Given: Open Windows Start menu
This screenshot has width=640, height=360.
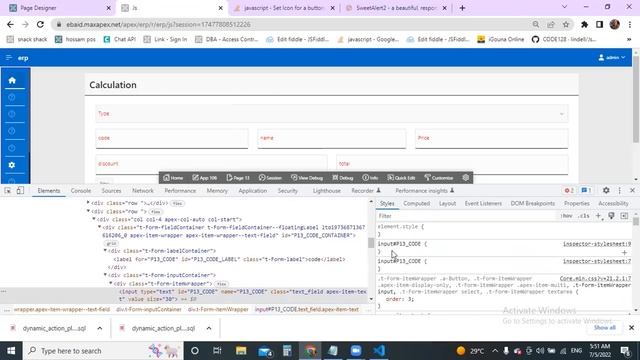Looking at the screenshot, I should (x=11, y=351).
